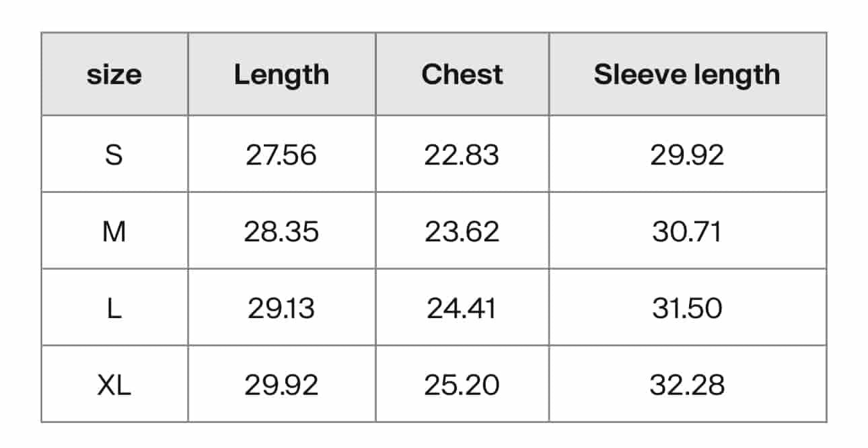This screenshot has width=868, height=448.
Task: Click the "Sleeve length" column header
Action: coord(687,75)
